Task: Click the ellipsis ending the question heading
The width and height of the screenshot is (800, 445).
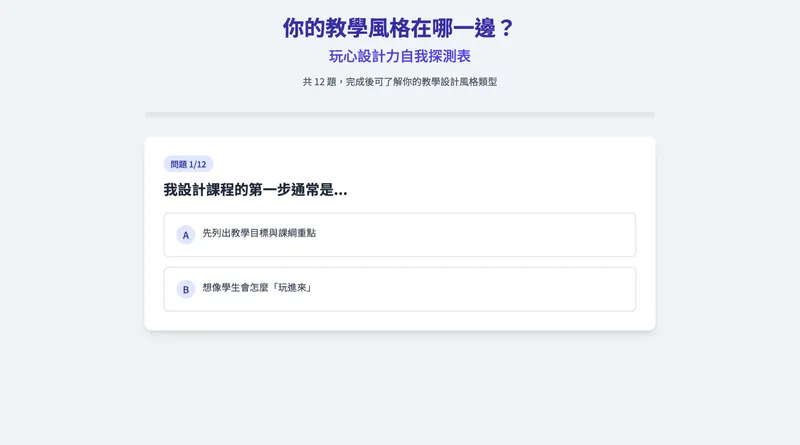Action: click(x=341, y=192)
